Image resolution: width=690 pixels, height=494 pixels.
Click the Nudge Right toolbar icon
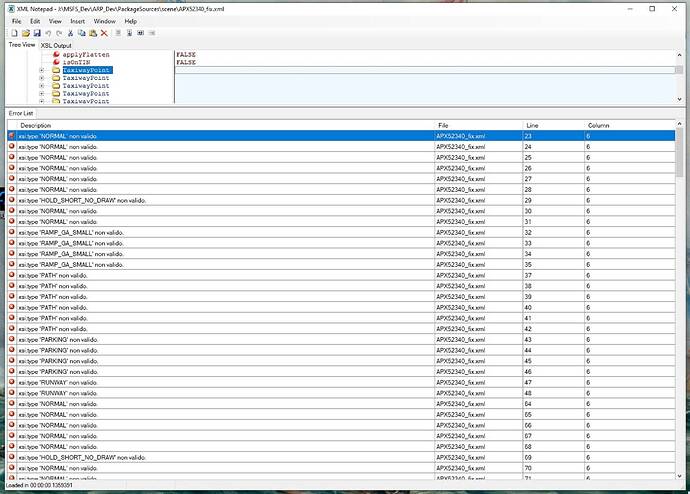click(x=152, y=33)
